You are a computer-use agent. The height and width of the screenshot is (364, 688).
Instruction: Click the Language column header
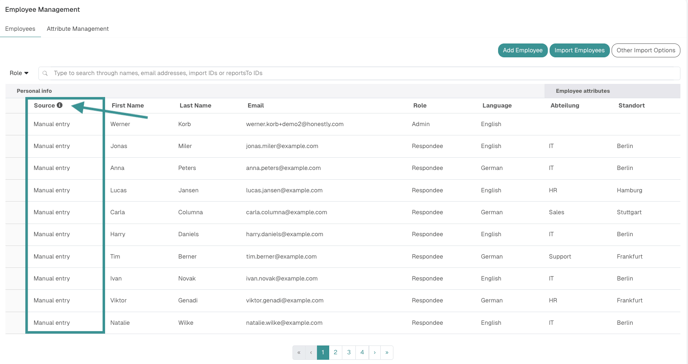(x=497, y=106)
